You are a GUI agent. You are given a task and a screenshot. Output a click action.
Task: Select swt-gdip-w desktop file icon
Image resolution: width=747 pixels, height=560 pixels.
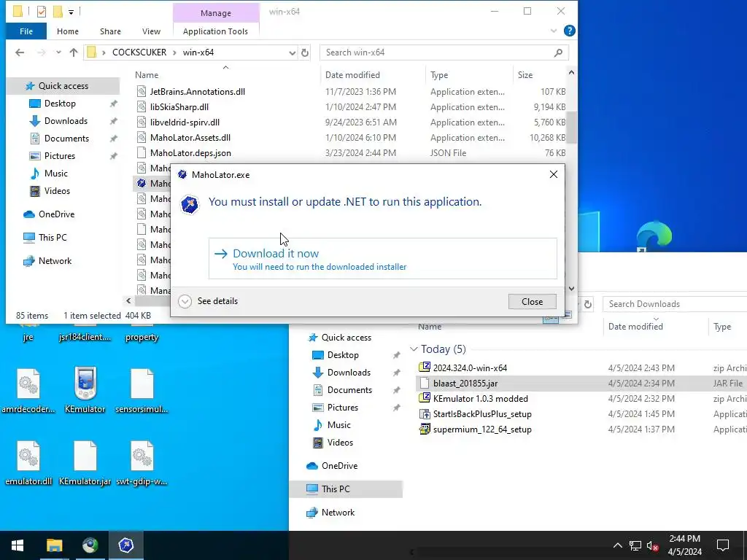142,462
